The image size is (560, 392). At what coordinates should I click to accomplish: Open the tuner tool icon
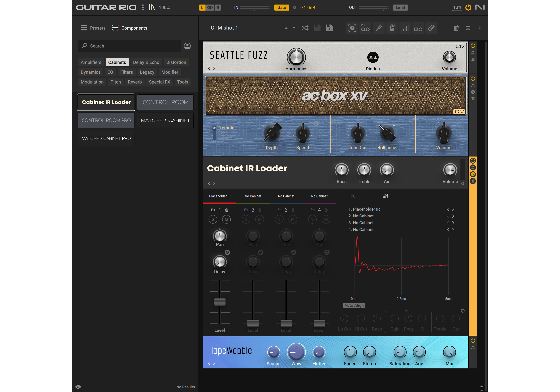[379, 28]
